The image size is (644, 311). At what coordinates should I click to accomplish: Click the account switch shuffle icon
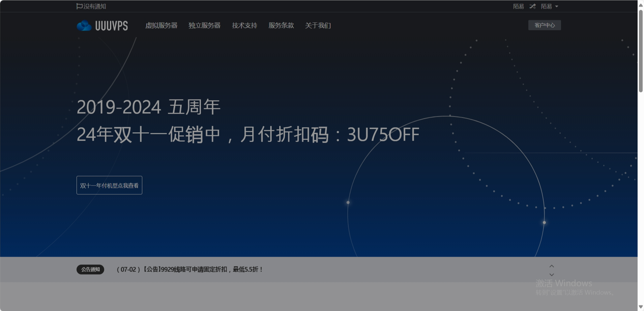tap(532, 6)
